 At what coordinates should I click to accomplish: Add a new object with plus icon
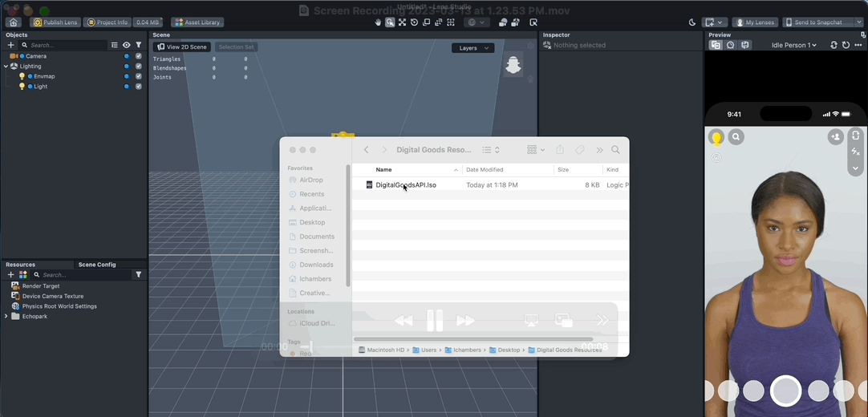coord(11,46)
